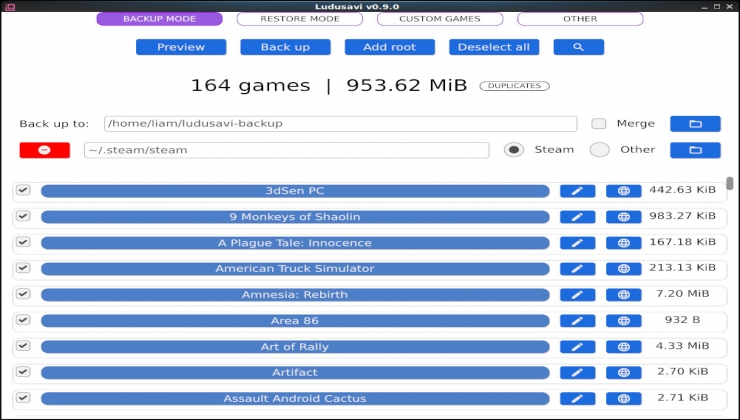Click the search magnifier button
Viewport: 740px width, 420px height.
tap(579, 47)
